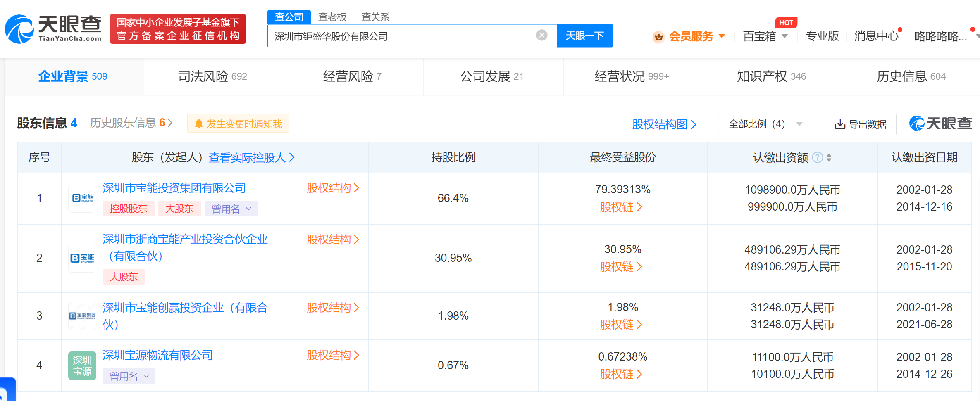Click the green 深圳宝源 logo tile
The height and width of the screenshot is (401, 980).
click(82, 365)
